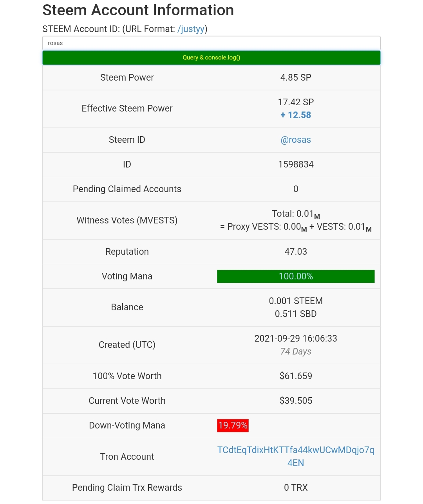
Task: Click the + 12.58 delegated power value
Action: tap(296, 115)
